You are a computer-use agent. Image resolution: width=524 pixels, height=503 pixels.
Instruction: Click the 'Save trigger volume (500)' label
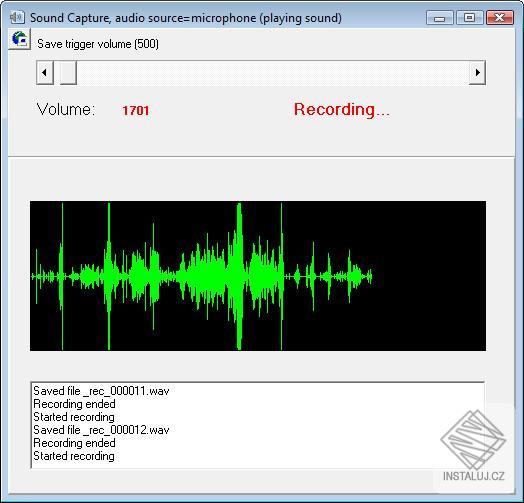point(98,44)
